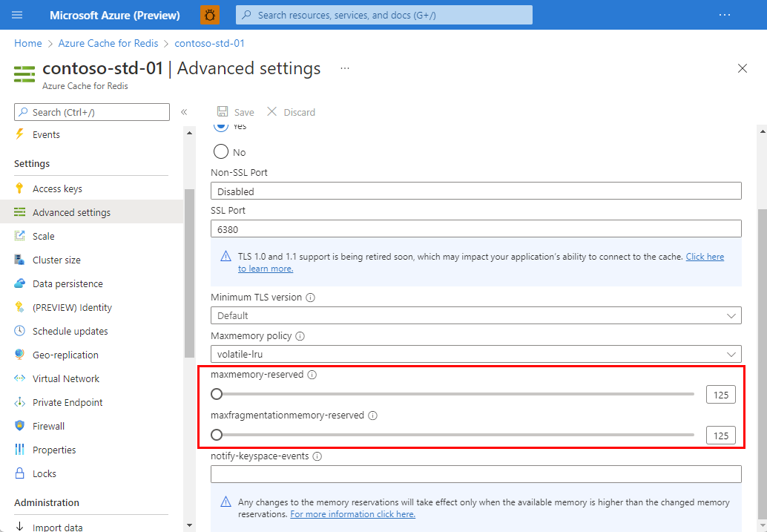Select the Access keys icon in sidebar
Screen dimensions: 767x532
tap(21, 188)
